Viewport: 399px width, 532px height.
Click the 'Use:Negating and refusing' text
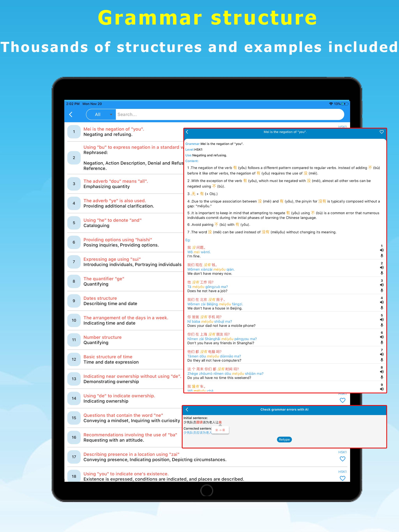pyautogui.click(x=206, y=155)
